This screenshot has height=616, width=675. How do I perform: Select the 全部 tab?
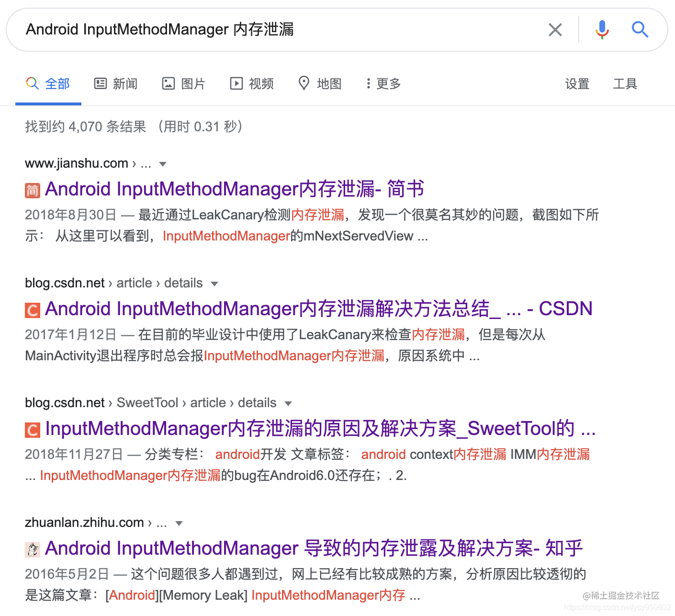click(48, 83)
